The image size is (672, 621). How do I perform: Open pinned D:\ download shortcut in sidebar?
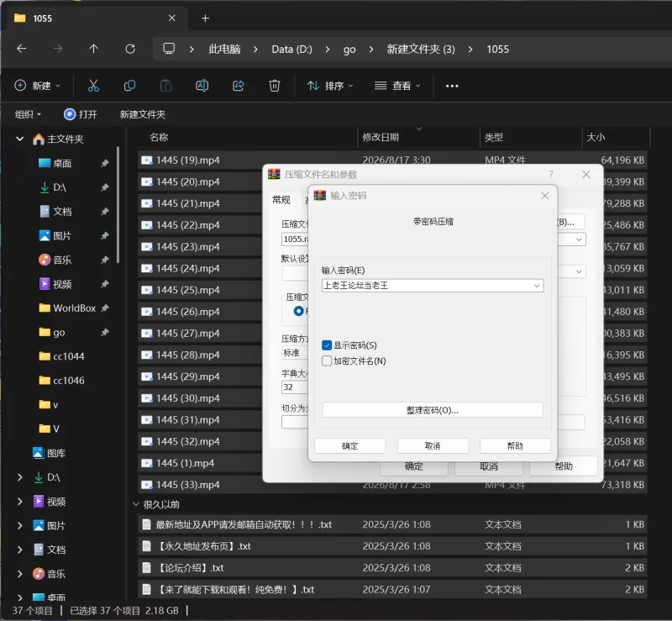(60, 187)
